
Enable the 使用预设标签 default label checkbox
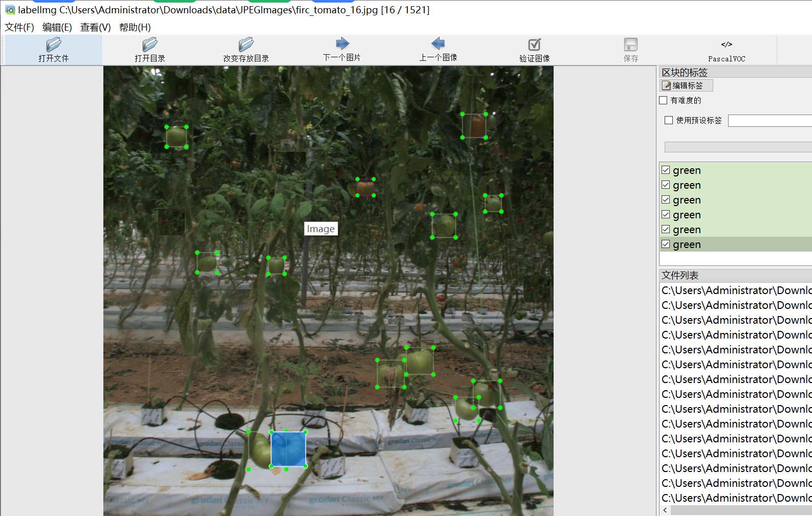(x=669, y=120)
